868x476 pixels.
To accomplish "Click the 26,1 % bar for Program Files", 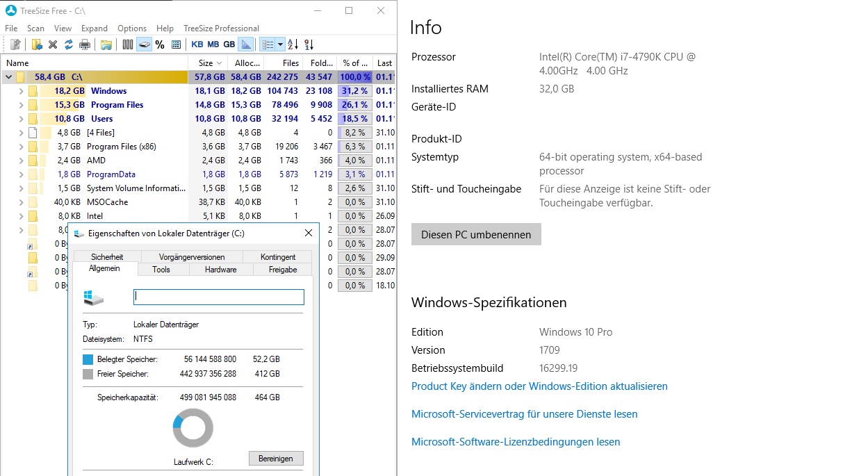I will click(x=355, y=105).
